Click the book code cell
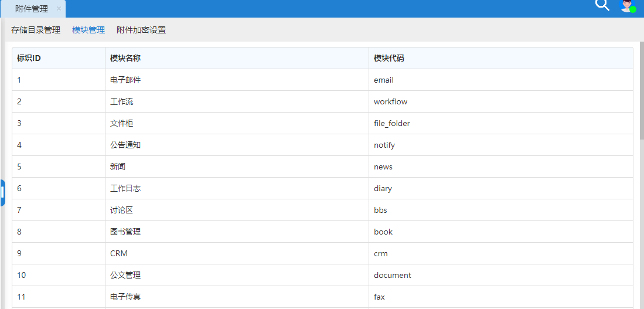The image size is (644, 309). (501, 232)
